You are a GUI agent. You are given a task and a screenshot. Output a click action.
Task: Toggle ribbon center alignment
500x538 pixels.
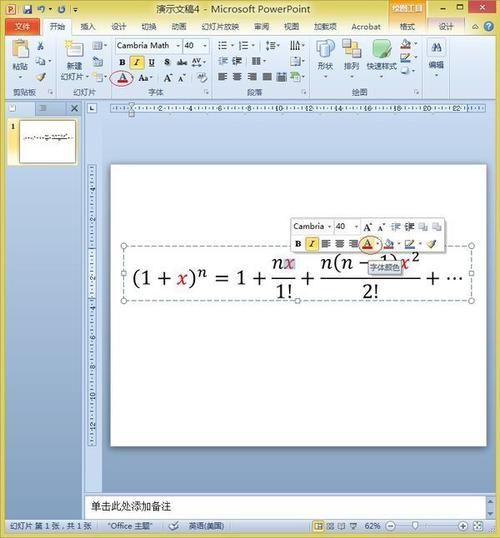click(x=237, y=77)
